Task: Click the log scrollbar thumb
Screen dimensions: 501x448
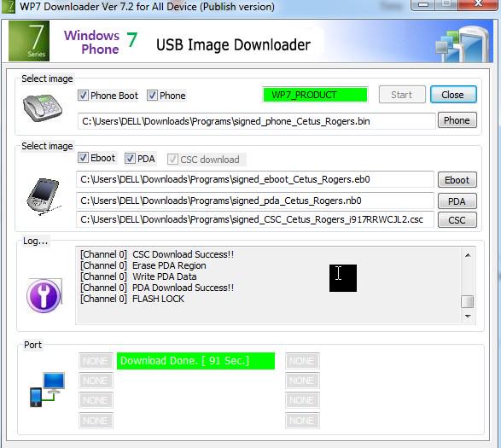Action: [x=468, y=301]
